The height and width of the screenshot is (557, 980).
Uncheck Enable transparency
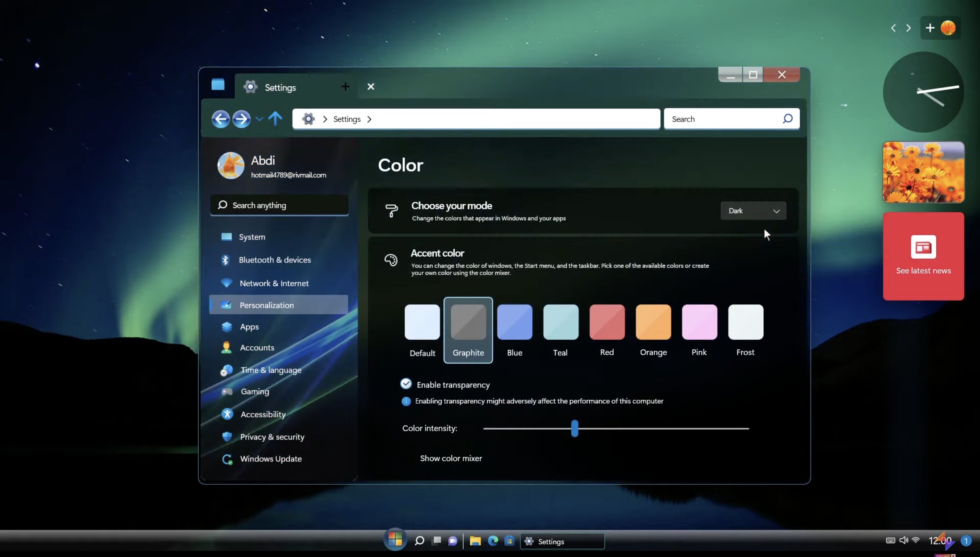[x=406, y=384]
